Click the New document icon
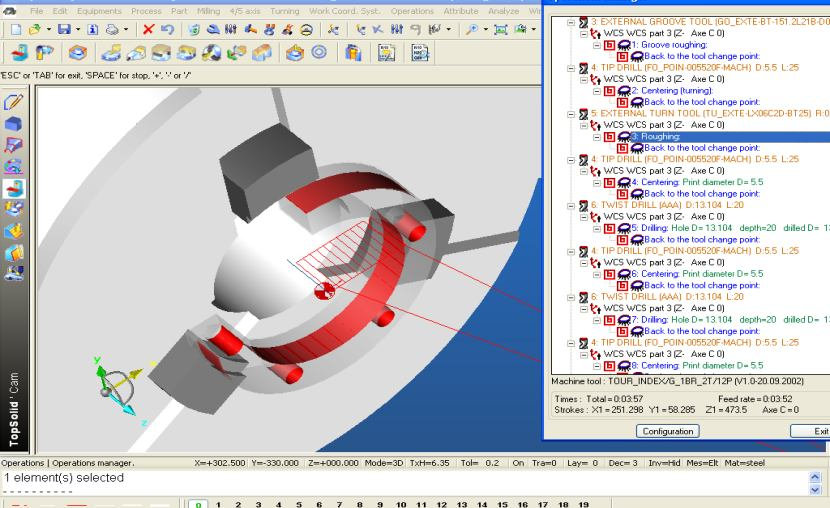 click(16, 30)
